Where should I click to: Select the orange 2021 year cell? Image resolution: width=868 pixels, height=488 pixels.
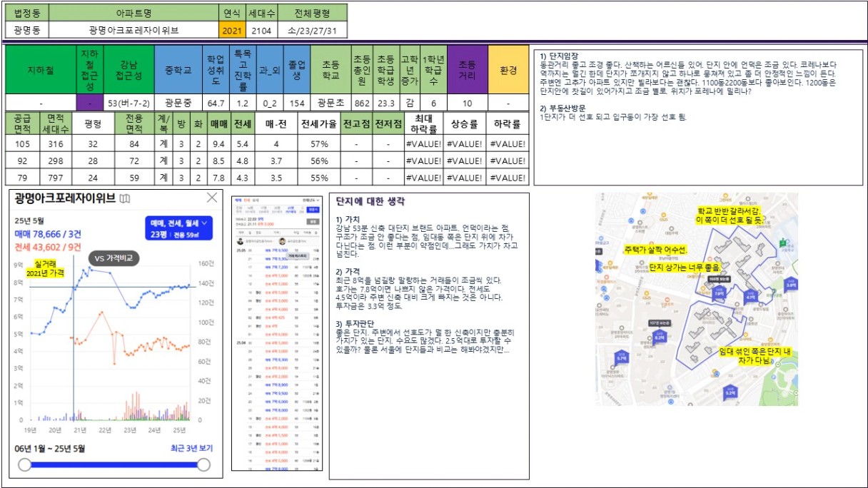232,31
